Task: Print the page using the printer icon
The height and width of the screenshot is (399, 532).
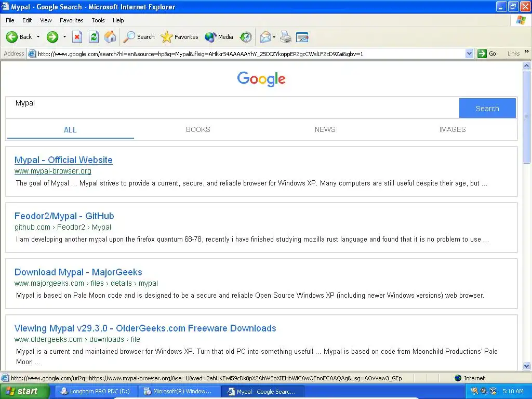Action: coord(286,37)
